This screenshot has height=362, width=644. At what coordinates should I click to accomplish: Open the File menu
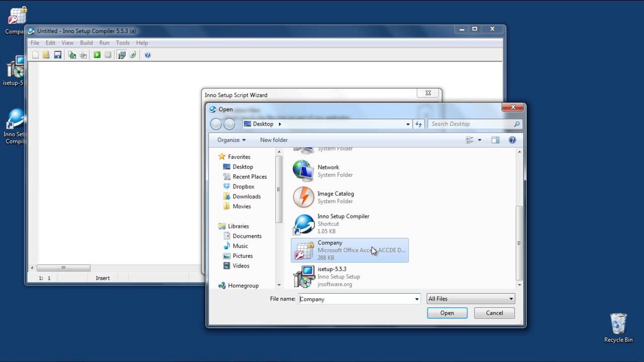(35, 43)
